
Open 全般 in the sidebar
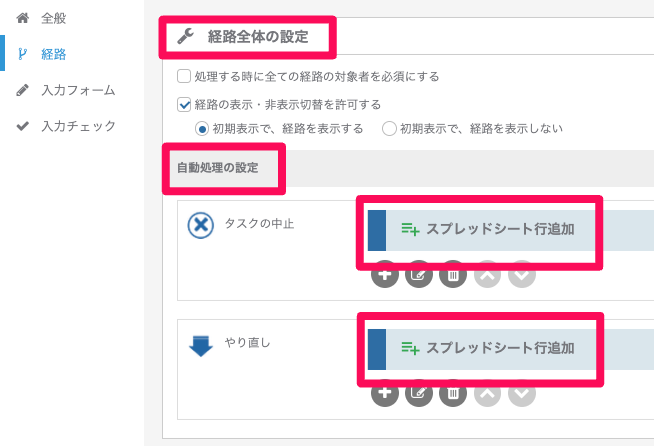point(53,18)
